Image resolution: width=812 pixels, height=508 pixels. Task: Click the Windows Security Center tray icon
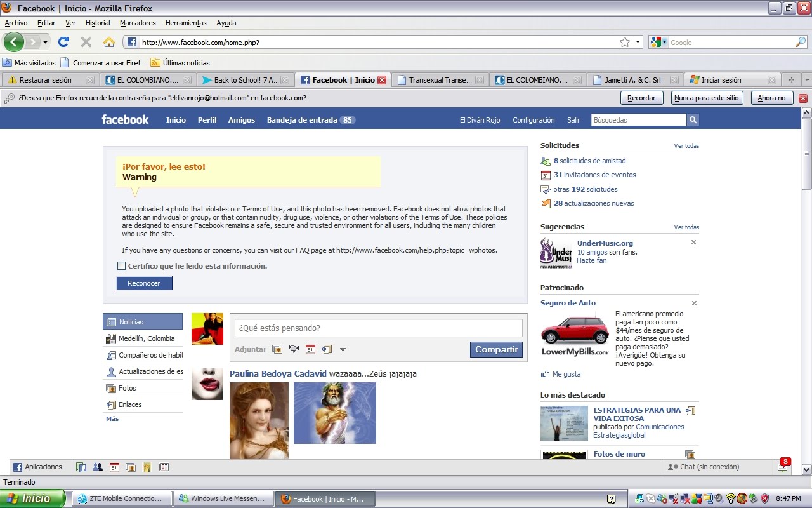pos(764,498)
